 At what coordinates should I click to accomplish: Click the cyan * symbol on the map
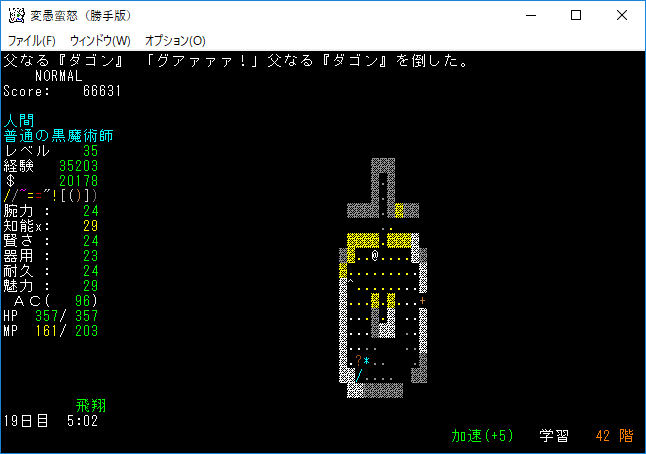(367, 361)
